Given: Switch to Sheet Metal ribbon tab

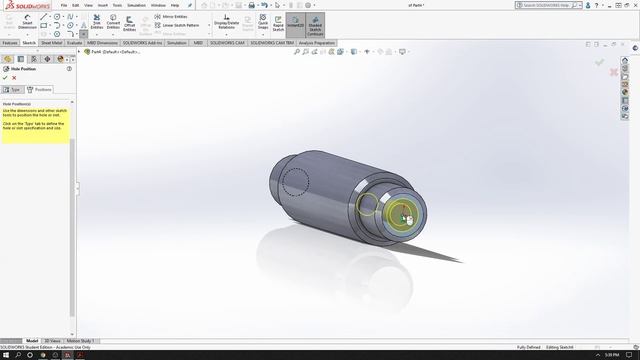Looking at the screenshot, I should pos(51,43).
